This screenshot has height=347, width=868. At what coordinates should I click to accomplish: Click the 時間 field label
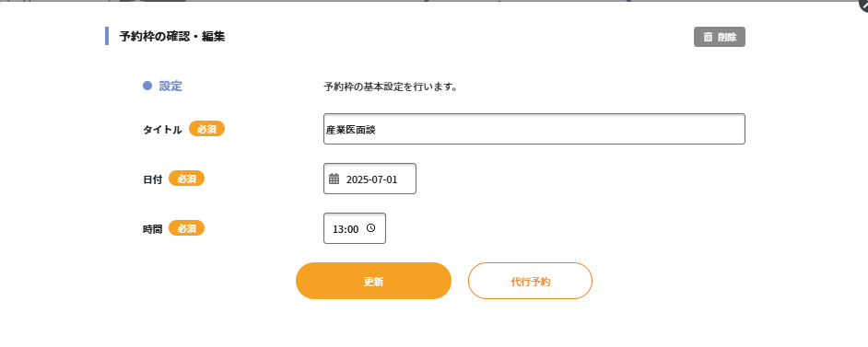(x=152, y=229)
